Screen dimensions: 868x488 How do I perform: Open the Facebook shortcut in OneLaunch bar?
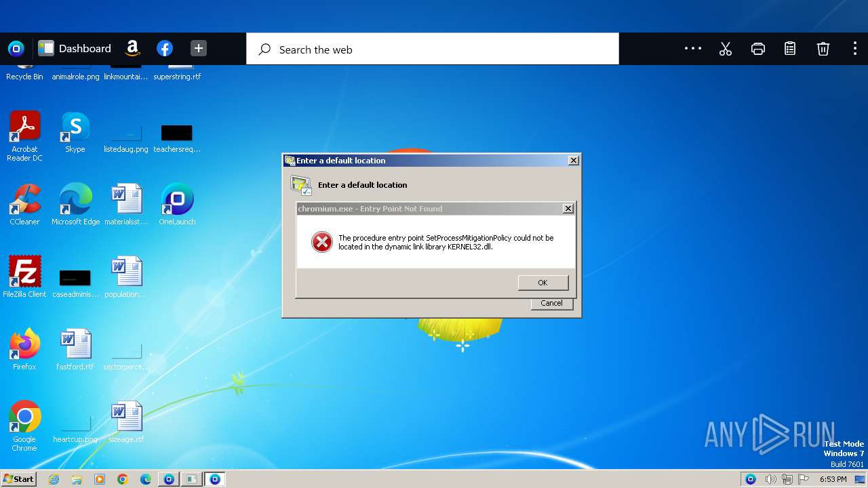(165, 49)
